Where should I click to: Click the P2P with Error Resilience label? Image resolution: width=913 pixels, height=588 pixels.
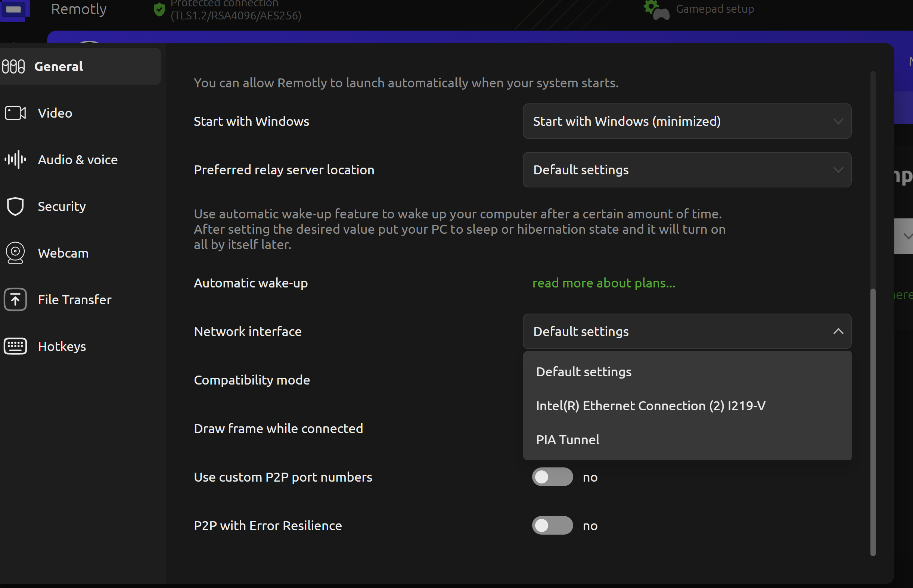[x=268, y=525]
